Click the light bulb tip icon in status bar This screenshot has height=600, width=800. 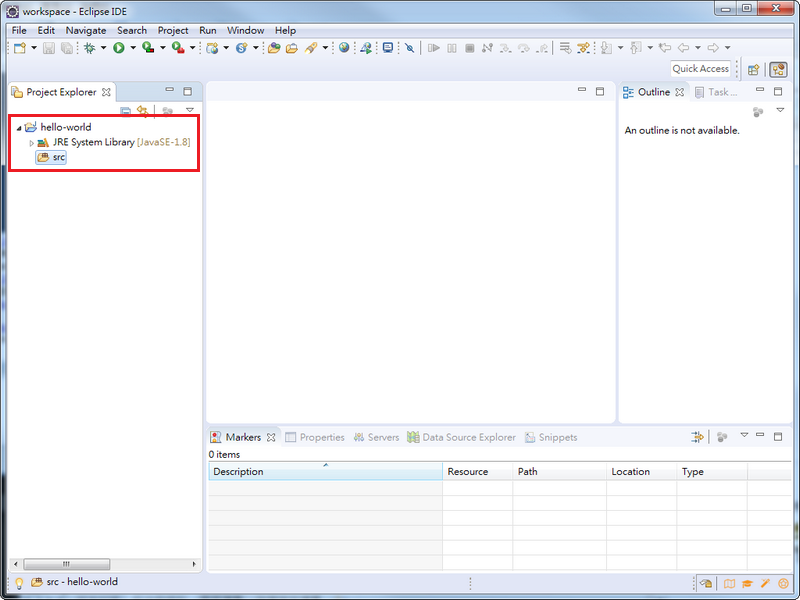pyautogui.click(x=18, y=582)
